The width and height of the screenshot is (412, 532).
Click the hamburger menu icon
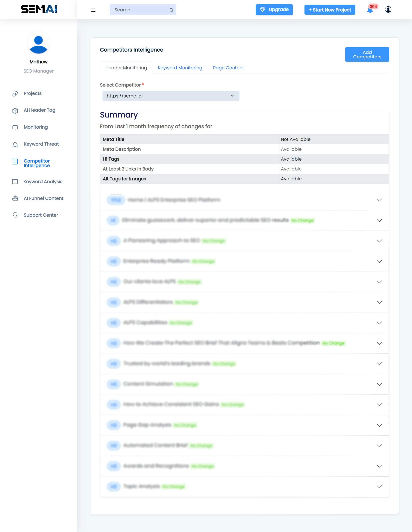point(93,10)
